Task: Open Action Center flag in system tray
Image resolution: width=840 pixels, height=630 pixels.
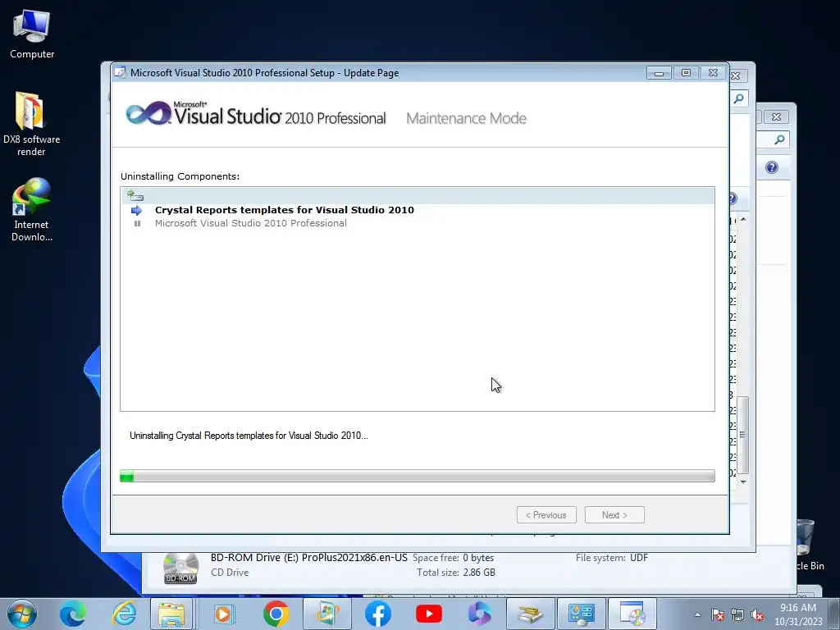Action: coord(718,615)
